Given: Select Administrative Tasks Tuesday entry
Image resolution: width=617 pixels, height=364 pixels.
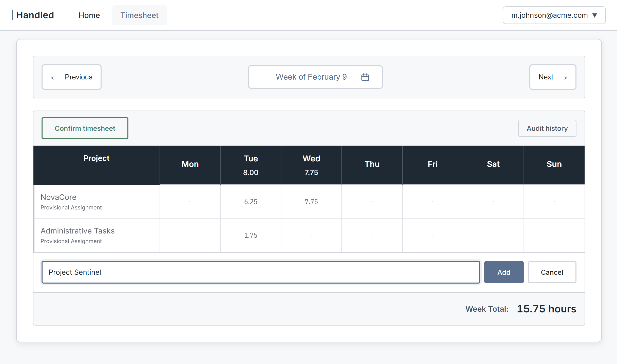Looking at the screenshot, I should [x=250, y=235].
